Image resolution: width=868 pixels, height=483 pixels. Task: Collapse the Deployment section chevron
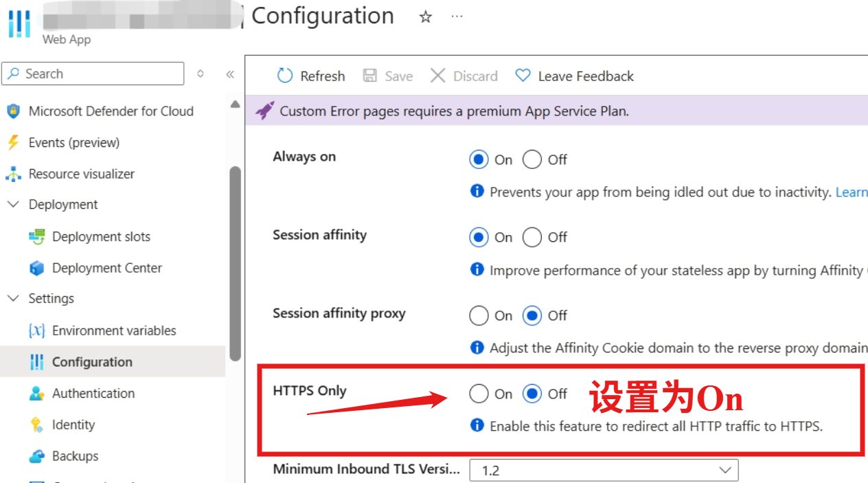(13, 204)
